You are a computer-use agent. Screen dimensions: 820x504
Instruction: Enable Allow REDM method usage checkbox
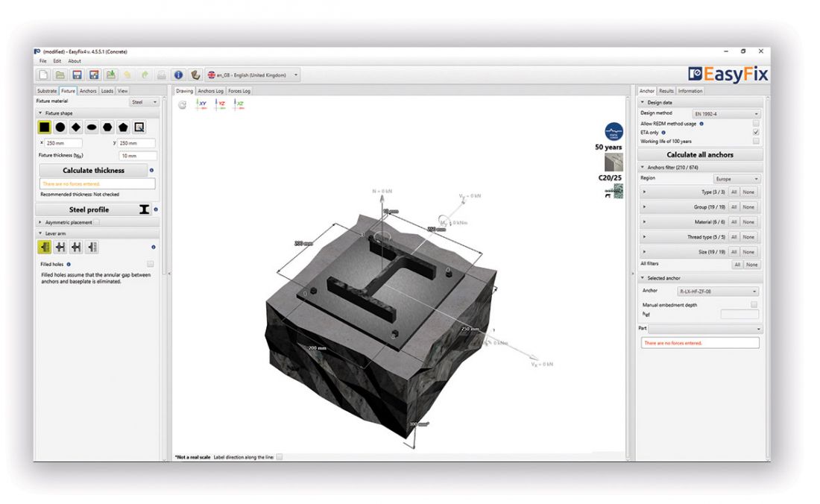(x=756, y=123)
